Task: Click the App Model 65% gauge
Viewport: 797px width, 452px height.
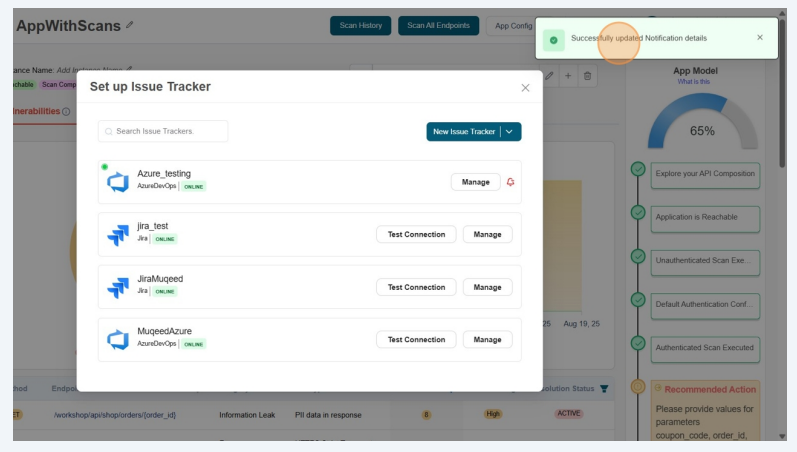Action: 702,125
